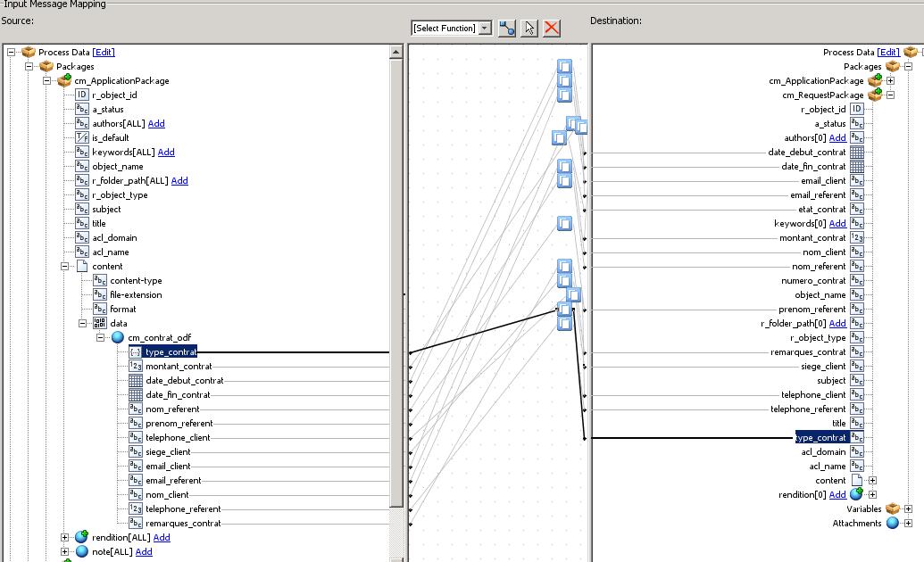Click Add link next to destination authors[0]
Image resolution: width=924 pixels, height=562 pixels.
[837, 138]
